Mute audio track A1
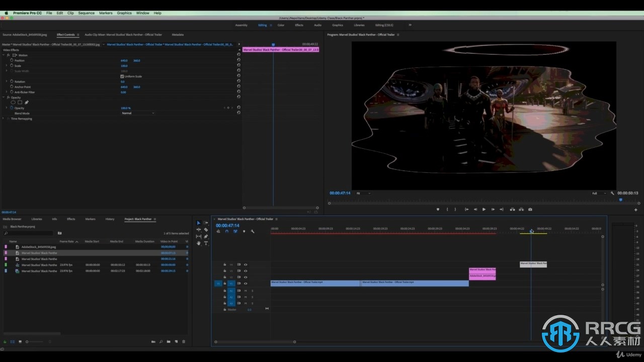This screenshot has height=362, width=644. [246, 291]
